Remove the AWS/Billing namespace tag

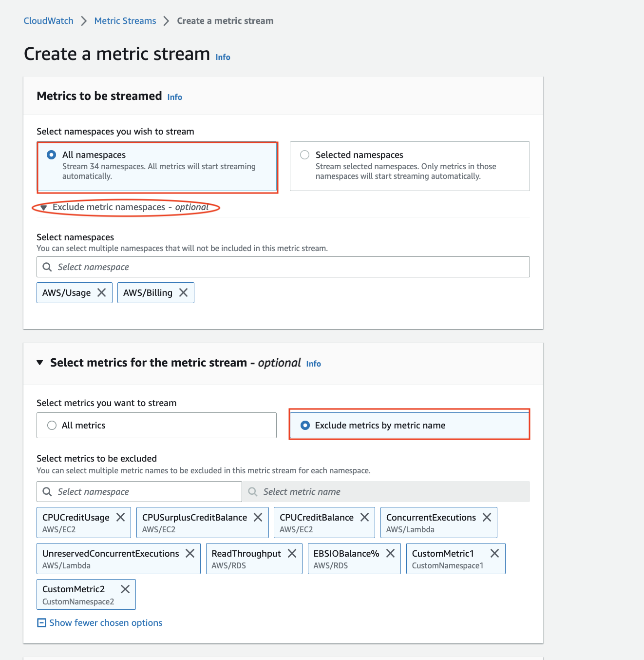coord(184,292)
